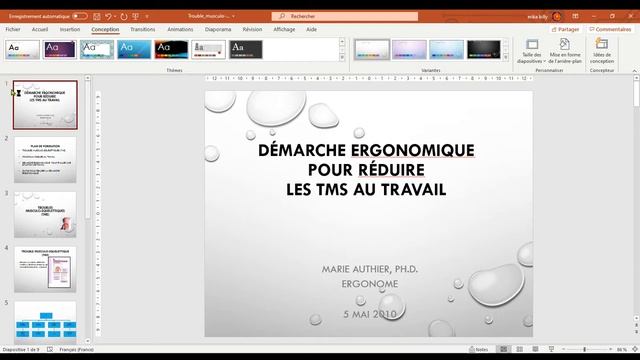Screen dimensions: 640x360
Task: Toggle the Enregistrement automatique switch
Action: [80, 16]
